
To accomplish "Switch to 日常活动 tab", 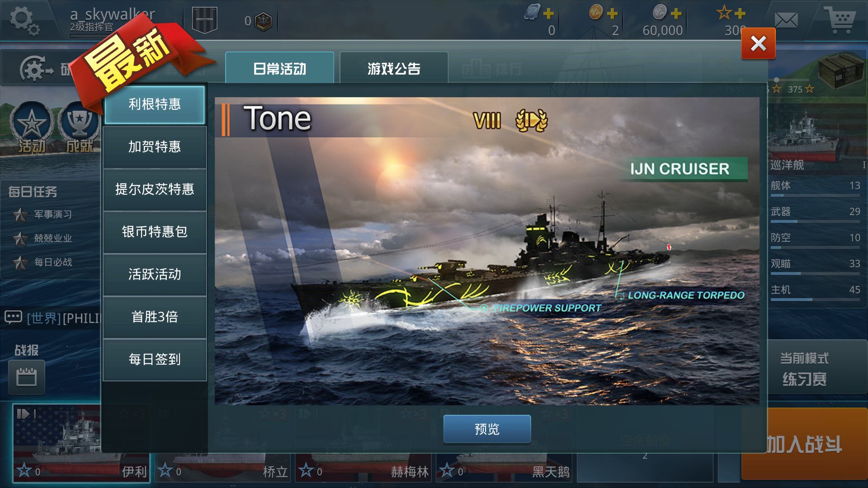I will (280, 68).
